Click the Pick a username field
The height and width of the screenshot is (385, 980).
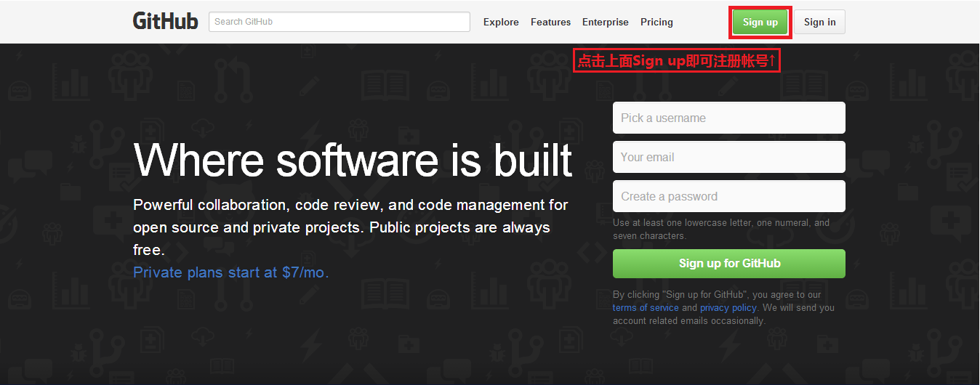pyautogui.click(x=728, y=118)
